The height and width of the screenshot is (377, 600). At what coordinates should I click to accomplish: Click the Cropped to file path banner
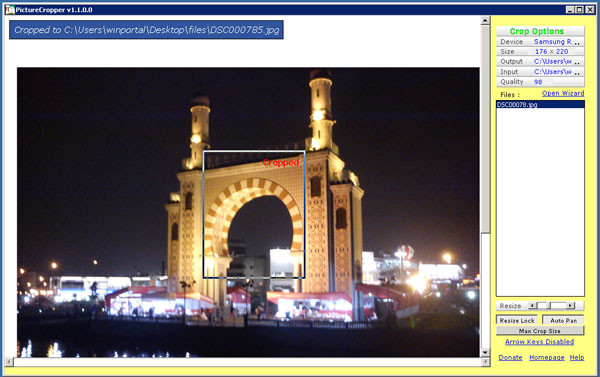(x=146, y=30)
